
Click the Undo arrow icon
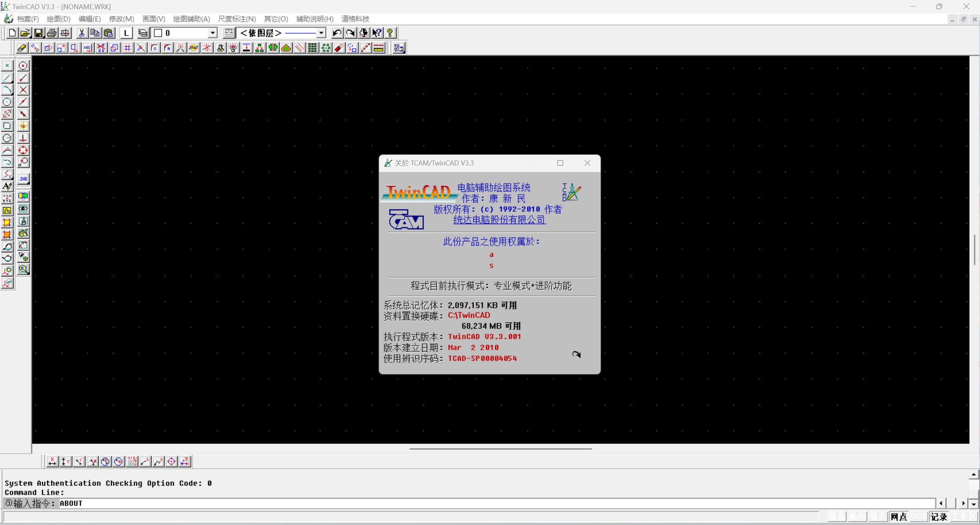[x=337, y=33]
